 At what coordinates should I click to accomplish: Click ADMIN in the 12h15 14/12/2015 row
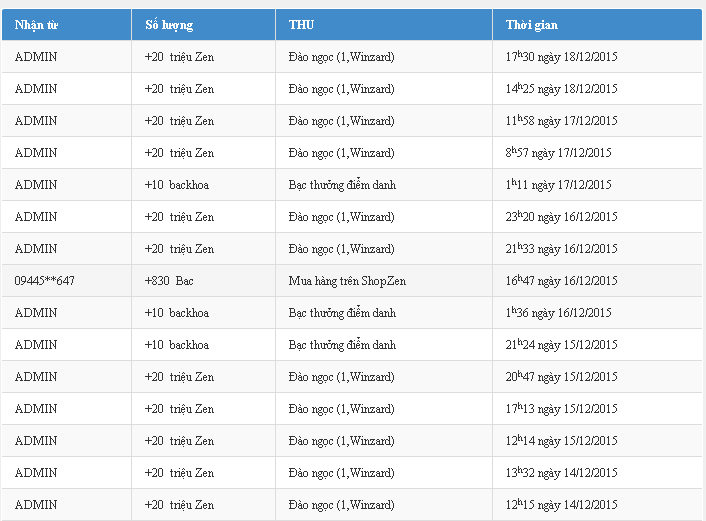(x=36, y=505)
